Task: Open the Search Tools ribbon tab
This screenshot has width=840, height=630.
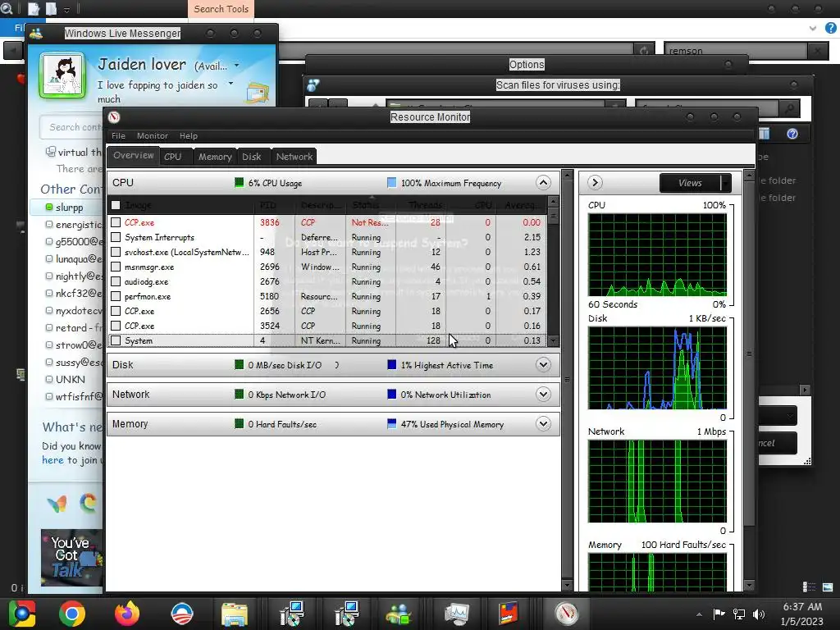Action: tap(221, 9)
